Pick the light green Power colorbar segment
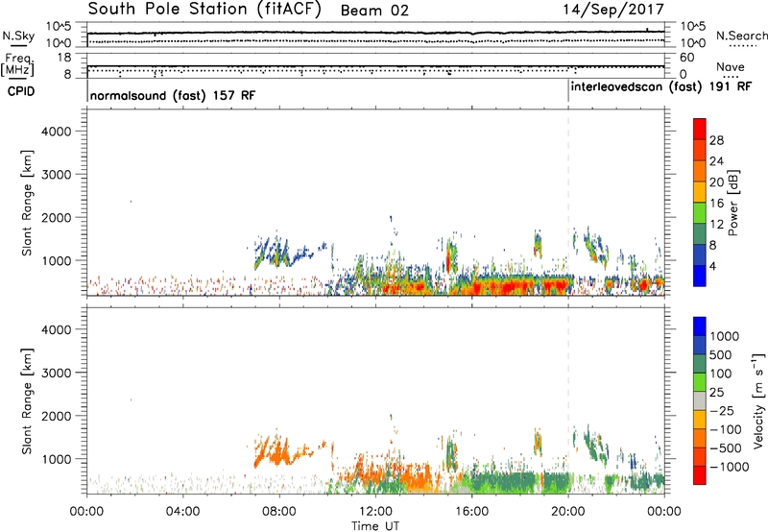Viewport: 768px width, 532px height. coord(700,212)
